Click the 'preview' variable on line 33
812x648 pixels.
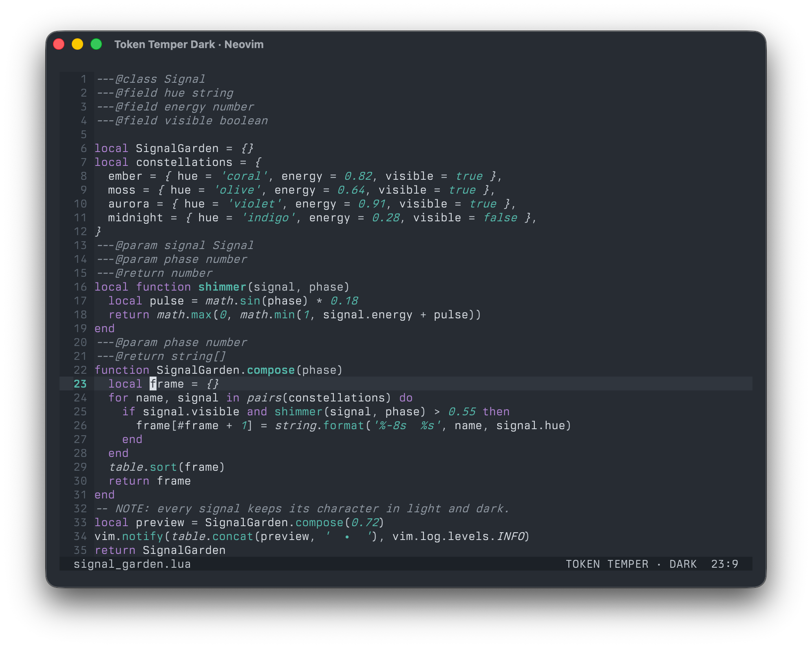pyautogui.click(x=160, y=522)
